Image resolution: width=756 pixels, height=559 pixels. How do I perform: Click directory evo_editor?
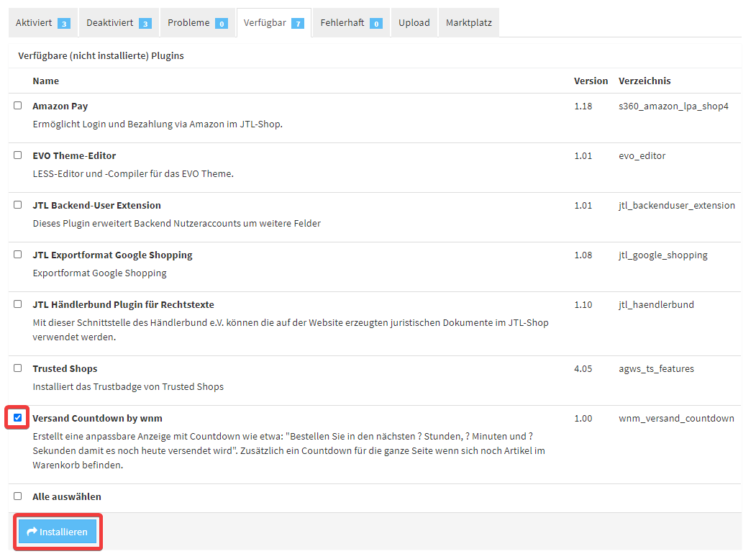pyautogui.click(x=642, y=156)
